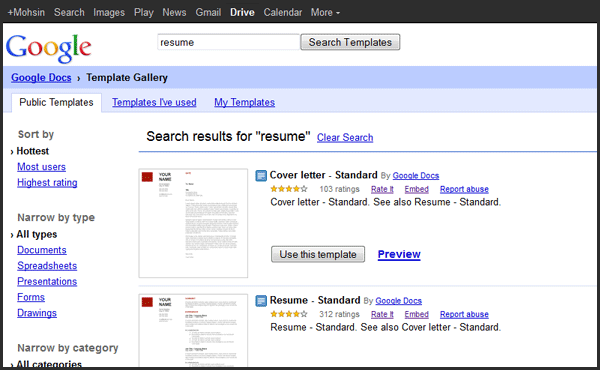Select Hottest sort option
This screenshot has width=600, height=370.
(33, 151)
